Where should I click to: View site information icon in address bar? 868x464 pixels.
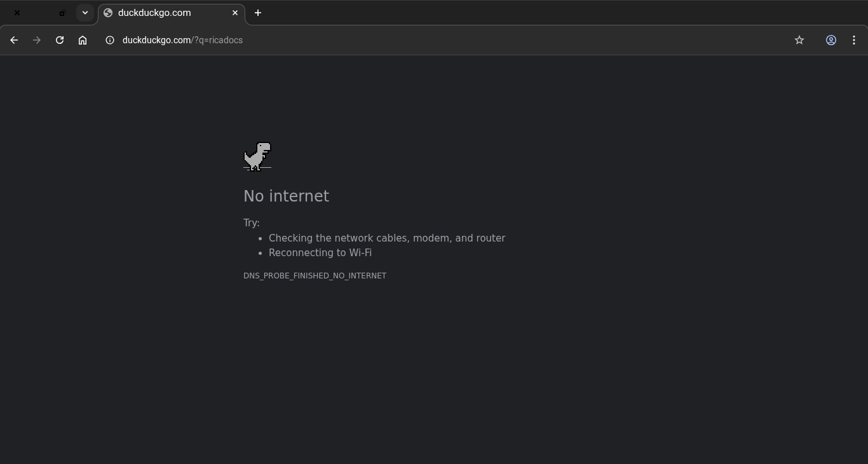[110, 40]
